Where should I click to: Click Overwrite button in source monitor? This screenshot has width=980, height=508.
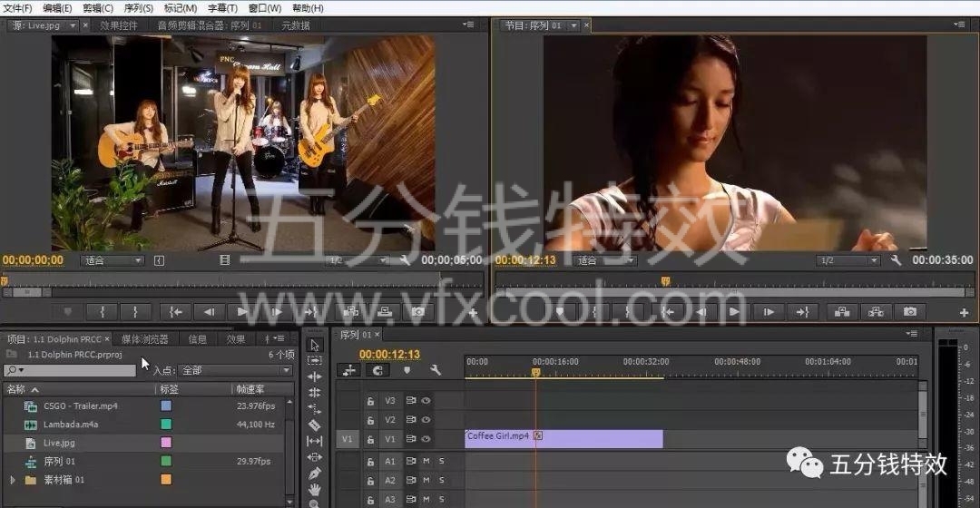click(x=385, y=311)
